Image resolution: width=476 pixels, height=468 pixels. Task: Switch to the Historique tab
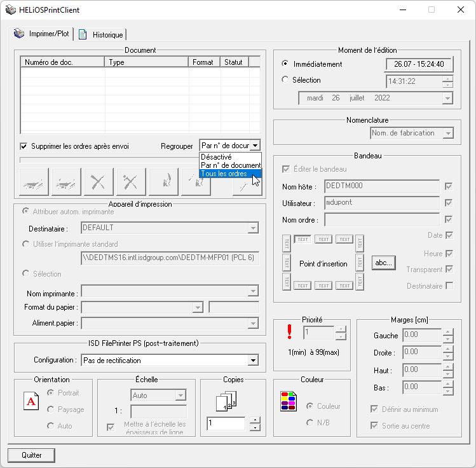(102, 34)
